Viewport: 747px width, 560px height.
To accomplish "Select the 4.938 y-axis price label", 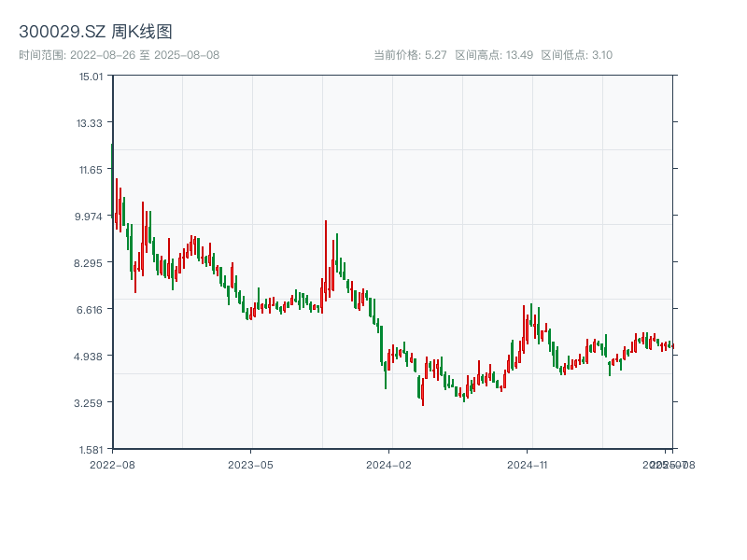I will click(92, 357).
